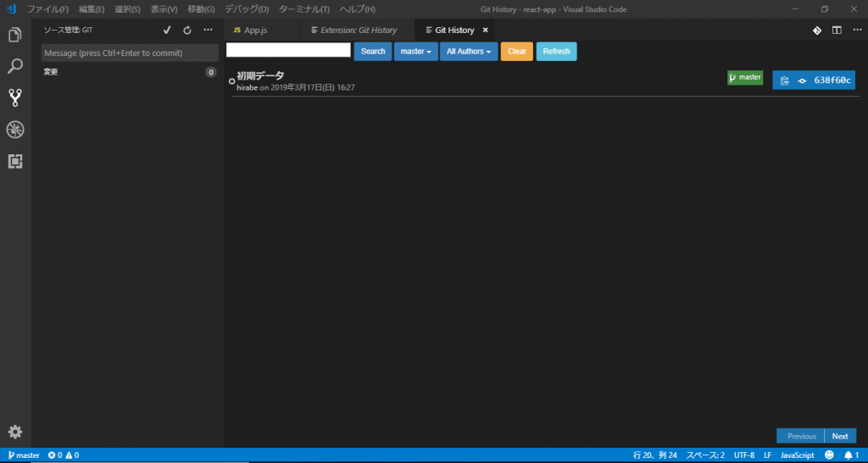Click the green master branch label
868x463 pixels.
(745, 77)
